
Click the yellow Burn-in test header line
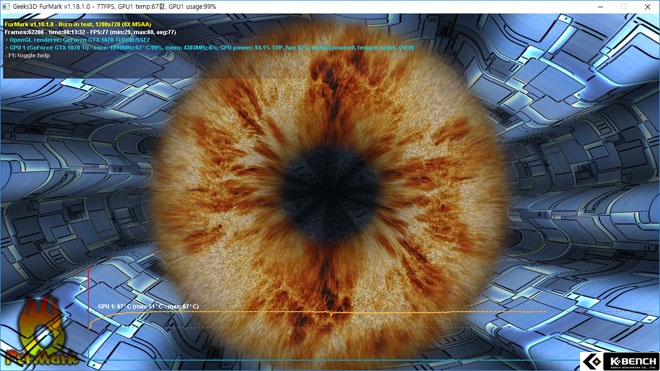[78, 24]
